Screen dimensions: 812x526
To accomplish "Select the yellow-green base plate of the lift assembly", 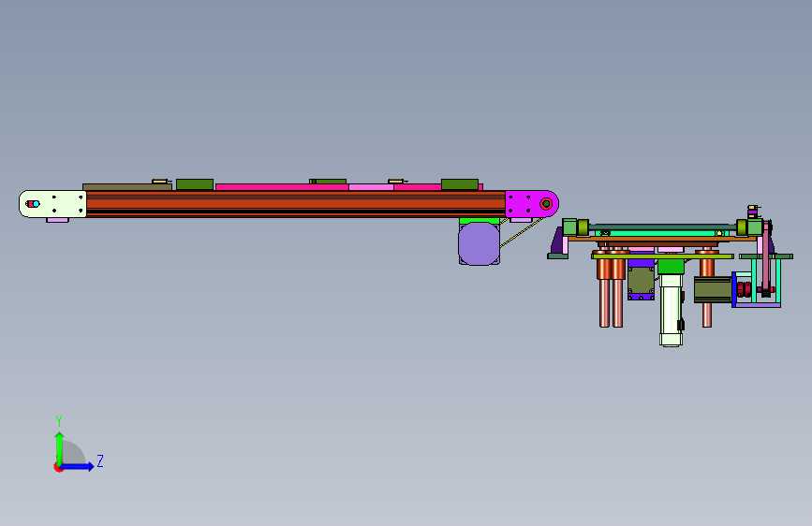I will click(x=663, y=256).
